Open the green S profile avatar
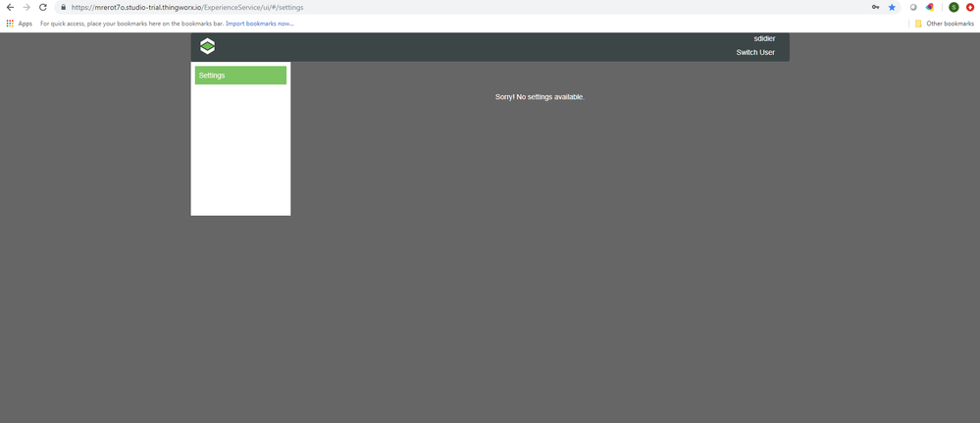This screenshot has height=423, width=980. pyautogui.click(x=954, y=8)
